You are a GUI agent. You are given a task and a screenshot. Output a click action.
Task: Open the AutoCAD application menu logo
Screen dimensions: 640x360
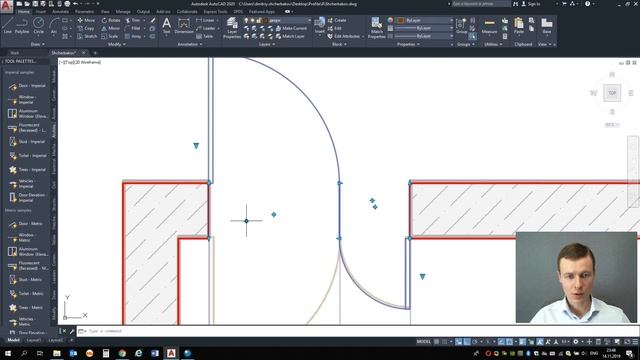pyautogui.click(x=6, y=6)
